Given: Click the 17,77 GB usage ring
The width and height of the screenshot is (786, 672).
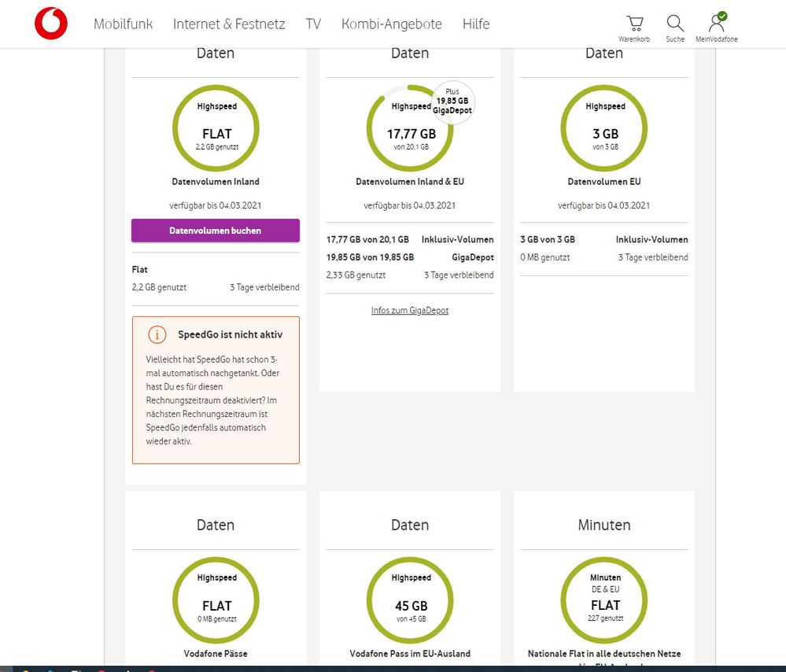Looking at the screenshot, I should pyautogui.click(x=410, y=128).
